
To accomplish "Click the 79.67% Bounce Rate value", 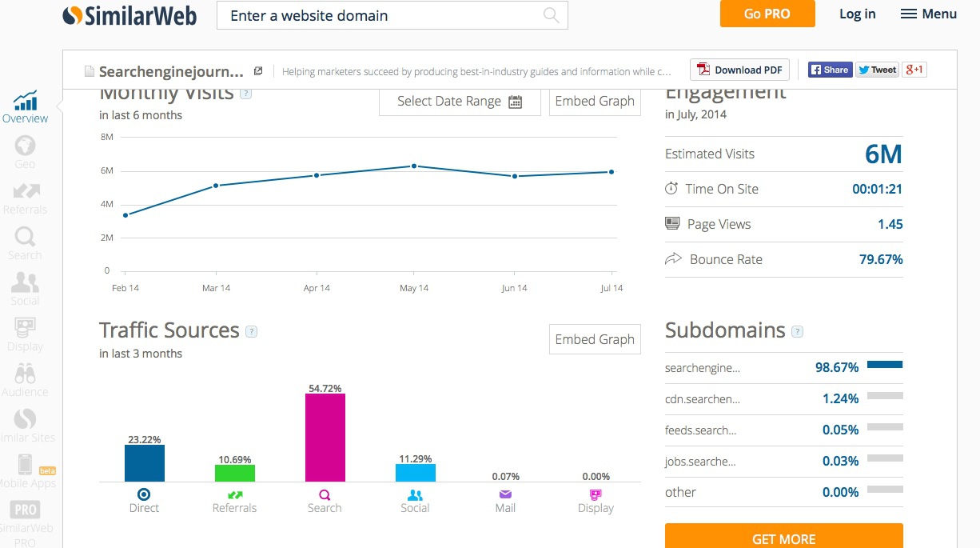I will (x=879, y=259).
